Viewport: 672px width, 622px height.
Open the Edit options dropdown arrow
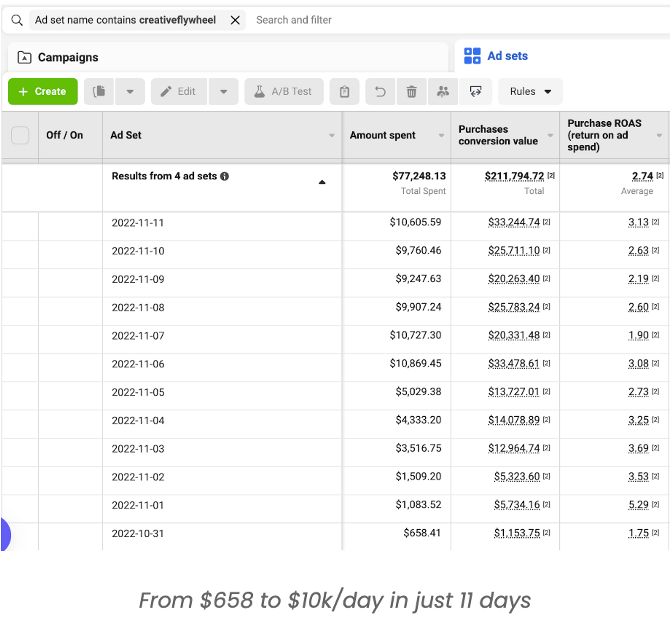pos(223,92)
